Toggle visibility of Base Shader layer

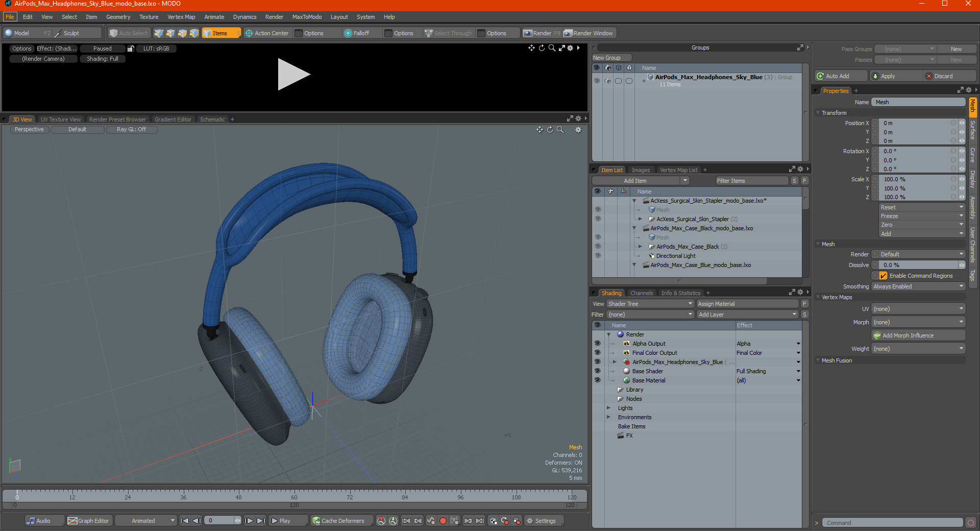(598, 371)
